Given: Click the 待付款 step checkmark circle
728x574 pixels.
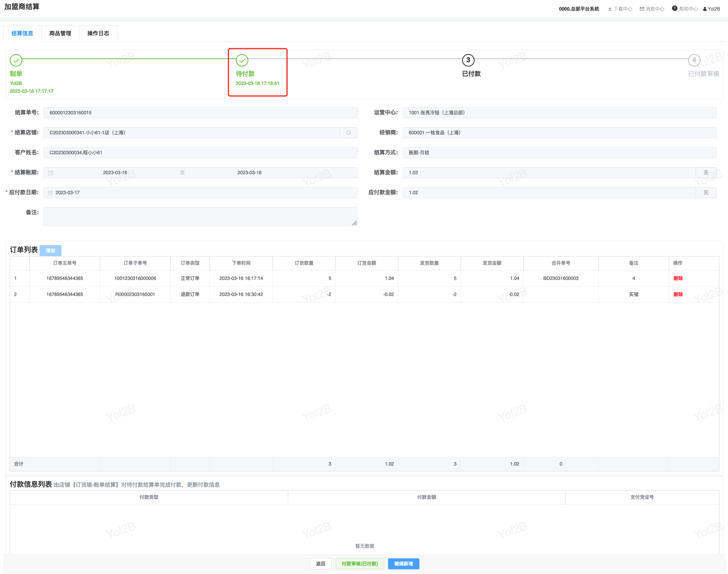Looking at the screenshot, I should pos(242,60).
